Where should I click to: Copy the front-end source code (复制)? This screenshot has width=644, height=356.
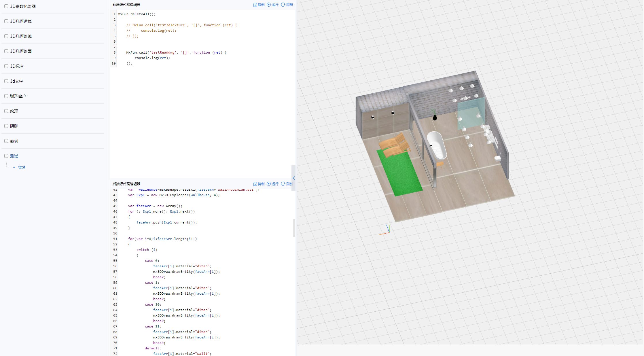pyautogui.click(x=259, y=5)
